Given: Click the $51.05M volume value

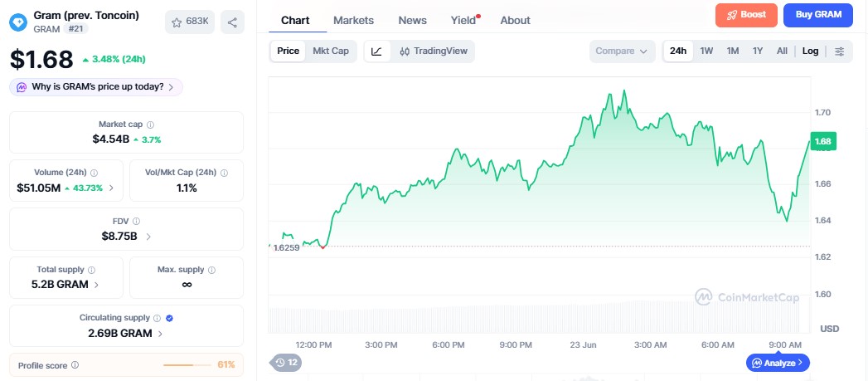Looking at the screenshot, I should pyautogui.click(x=39, y=188).
